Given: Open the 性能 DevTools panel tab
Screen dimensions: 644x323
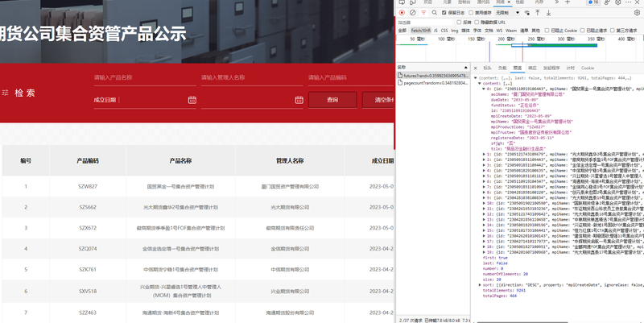Looking at the screenshot, I should pos(520,2).
